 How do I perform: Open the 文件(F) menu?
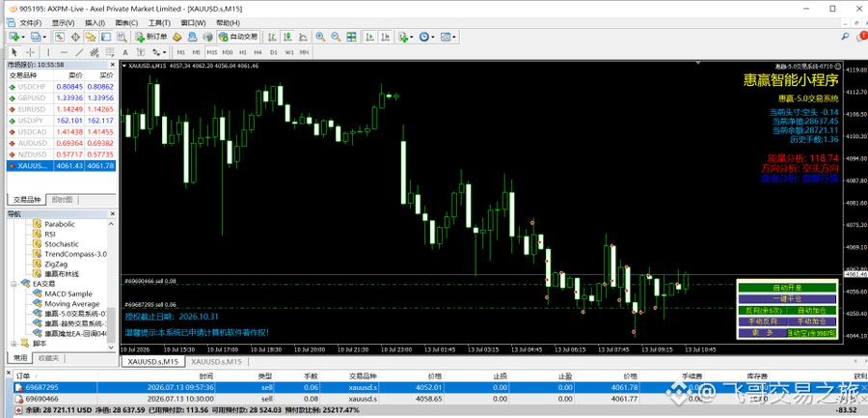(x=31, y=23)
